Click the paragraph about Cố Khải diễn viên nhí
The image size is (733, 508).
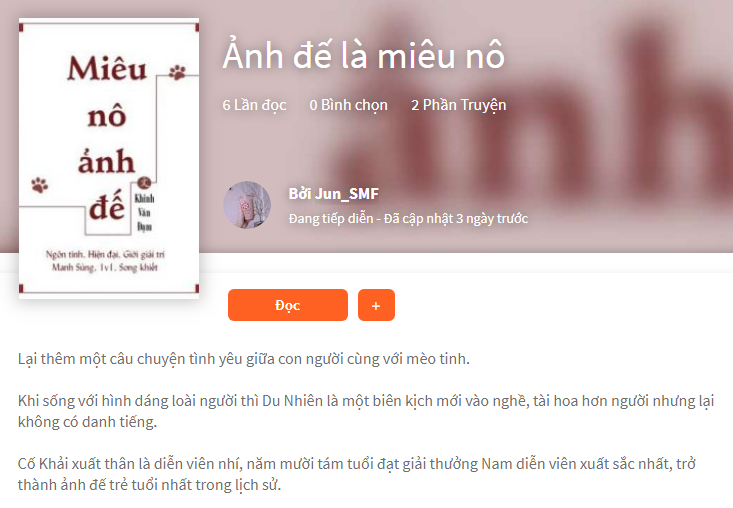tap(357, 474)
